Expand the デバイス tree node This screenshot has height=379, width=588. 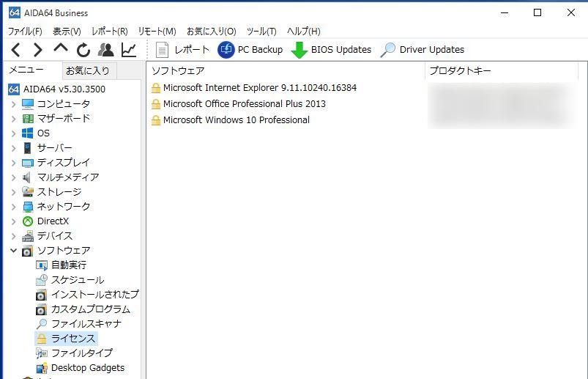pyautogui.click(x=13, y=236)
